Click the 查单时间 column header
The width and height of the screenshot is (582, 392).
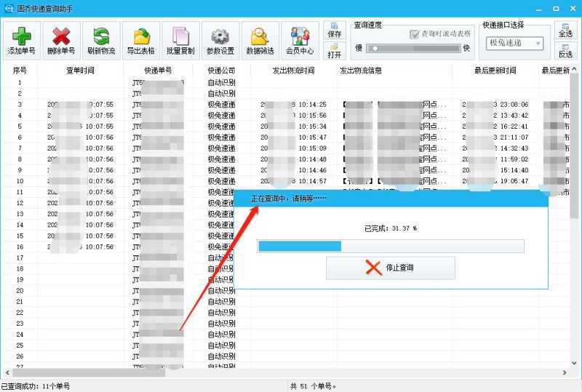(x=80, y=71)
